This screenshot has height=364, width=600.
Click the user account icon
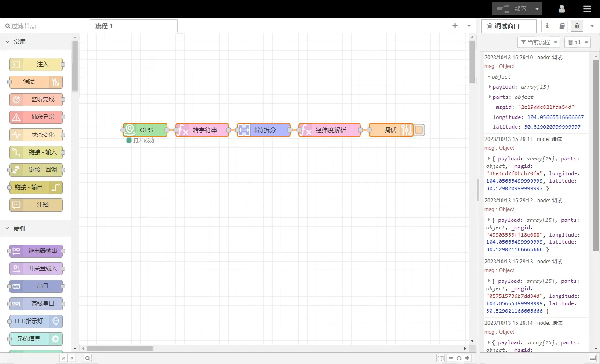562,9
